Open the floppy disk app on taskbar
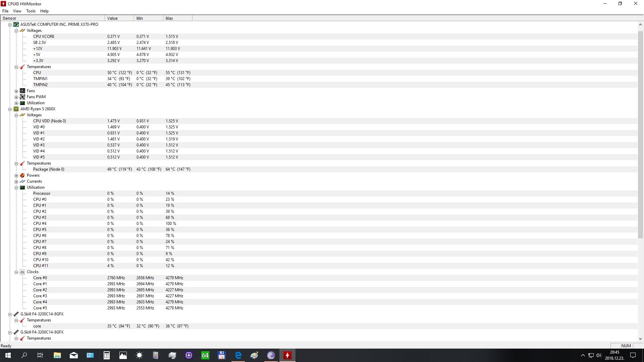This screenshot has width=644, height=362. (222, 355)
